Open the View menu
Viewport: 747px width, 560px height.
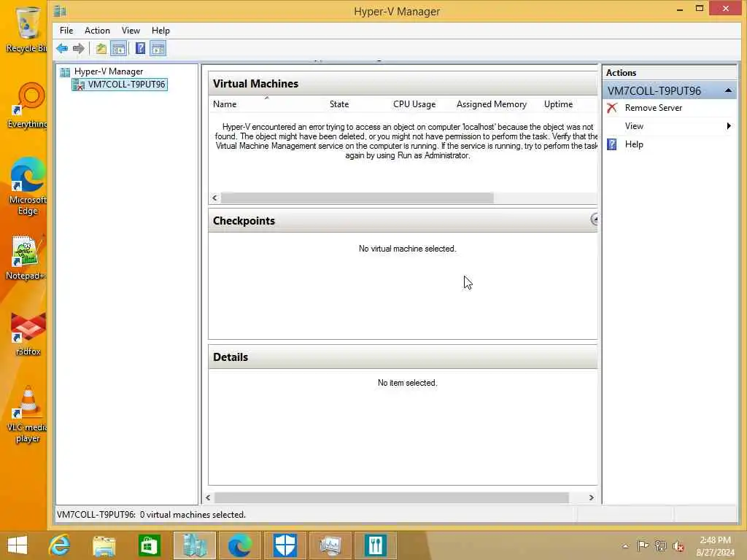(131, 31)
